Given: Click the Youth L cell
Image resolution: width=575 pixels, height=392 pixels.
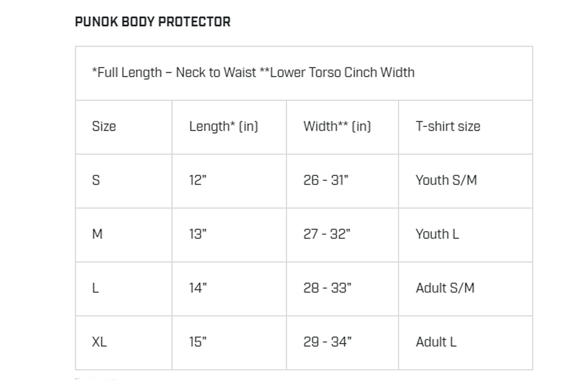Looking at the screenshot, I should [437, 234].
